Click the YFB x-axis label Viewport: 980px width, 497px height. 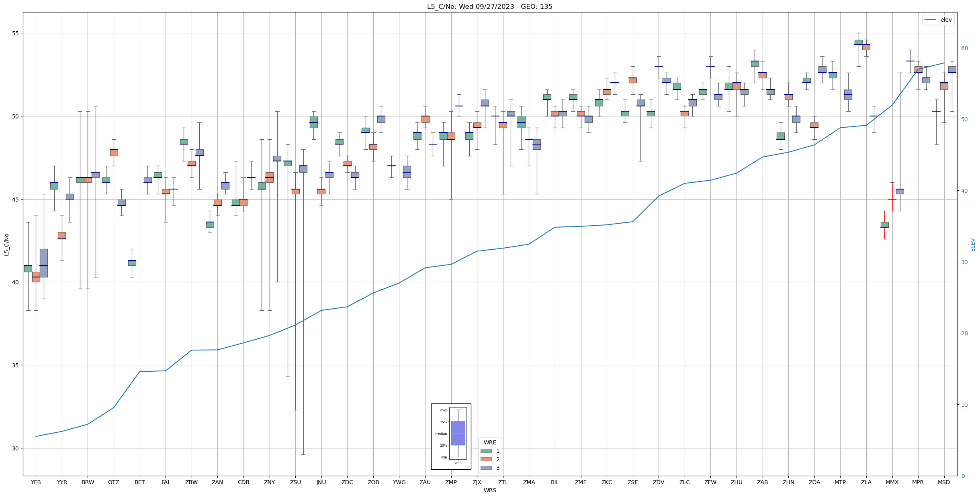tap(36, 482)
